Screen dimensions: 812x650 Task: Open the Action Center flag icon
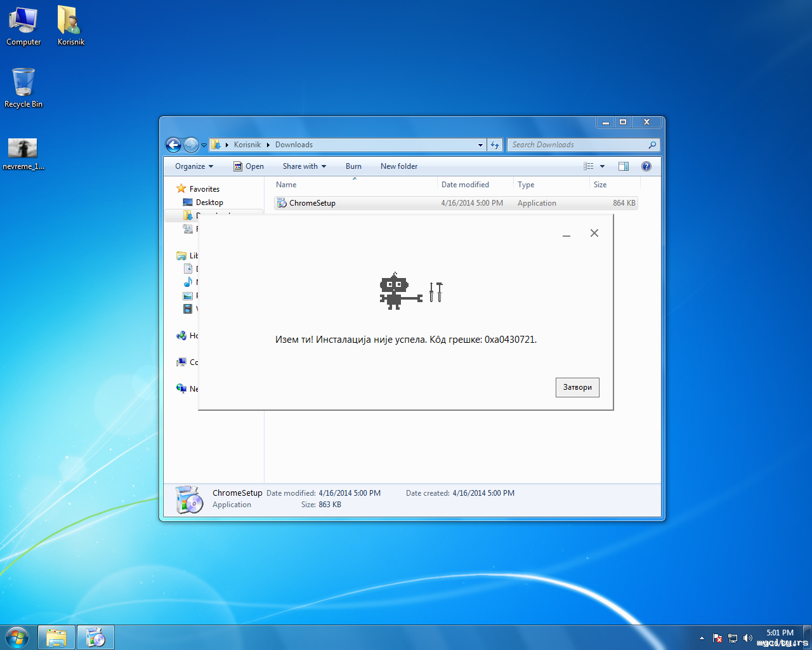pyautogui.click(x=717, y=638)
